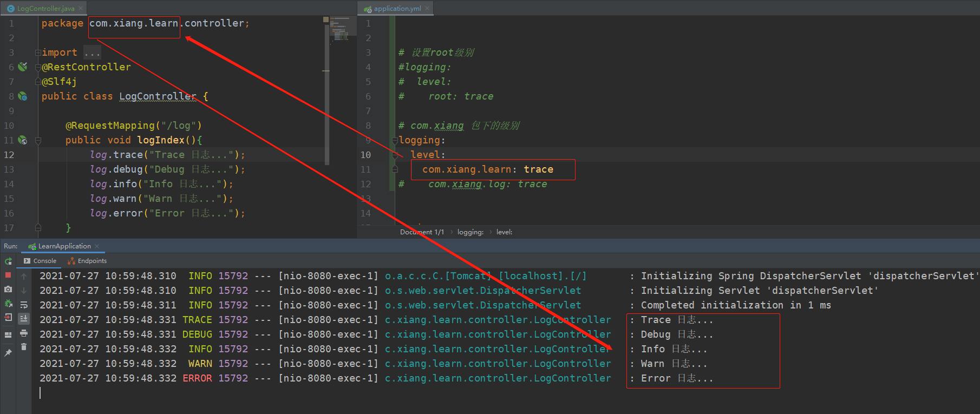Click the log.warn statement
The width and height of the screenshot is (980, 414).
(162, 199)
